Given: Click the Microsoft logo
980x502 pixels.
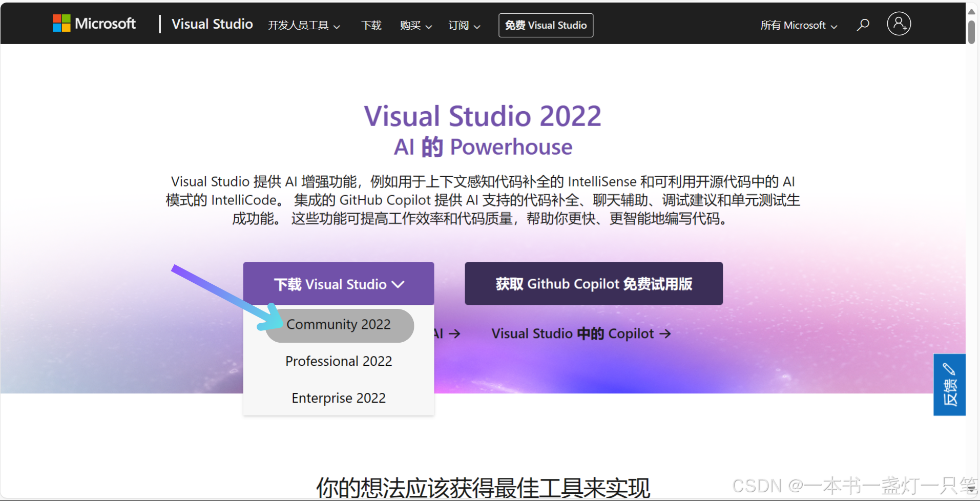Looking at the screenshot, I should [94, 24].
